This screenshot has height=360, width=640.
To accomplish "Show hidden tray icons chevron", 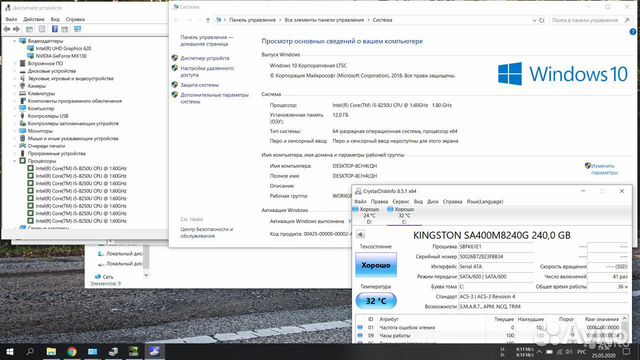I will [539, 351].
